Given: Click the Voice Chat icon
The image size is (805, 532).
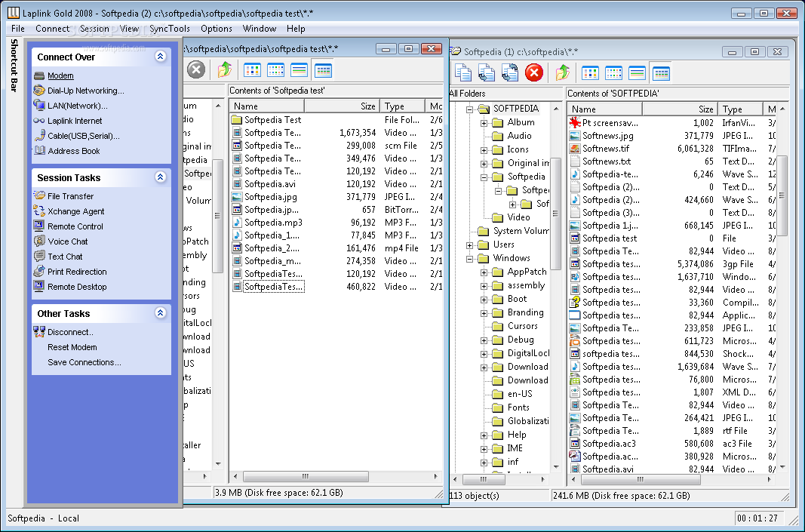Looking at the screenshot, I should coord(39,241).
